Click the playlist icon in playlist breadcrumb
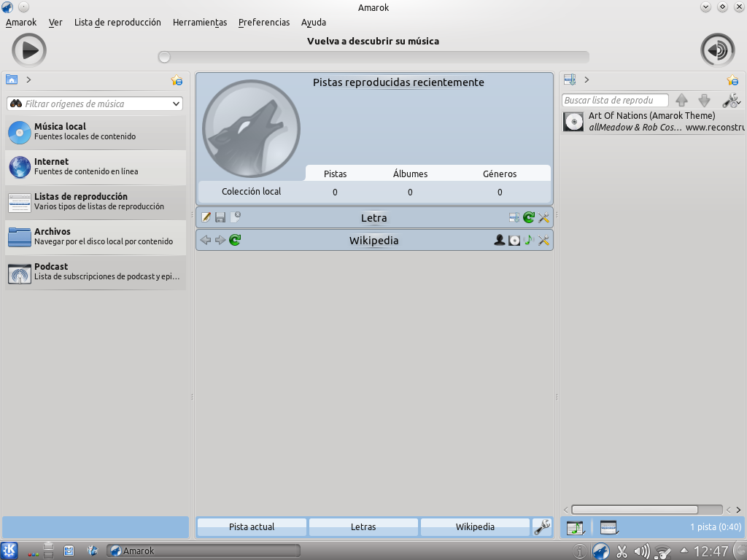The width and height of the screenshot is (747, 560). point(570,79)
